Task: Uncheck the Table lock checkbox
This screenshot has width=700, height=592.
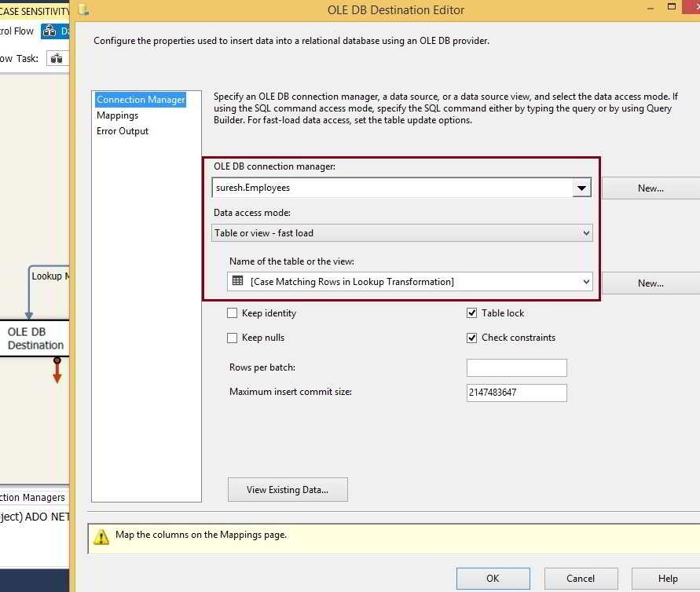Action: point(472,313)
